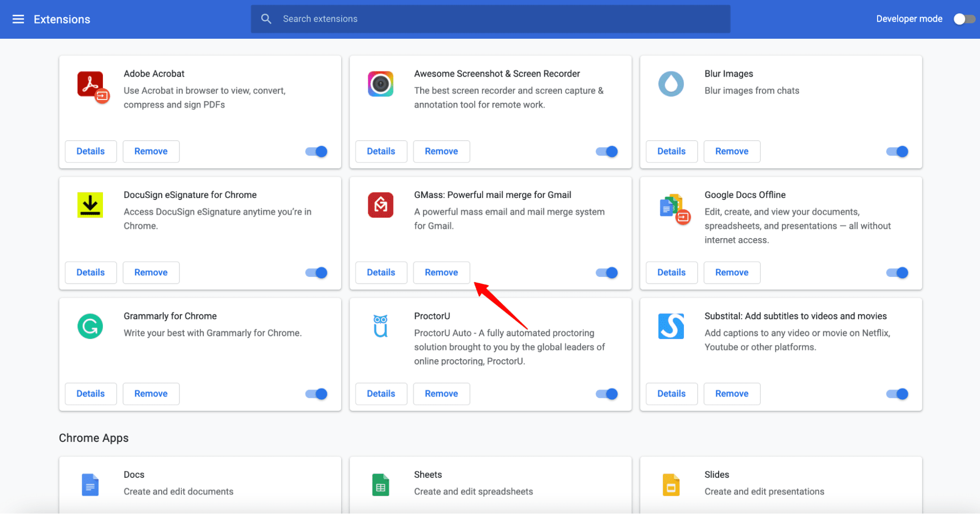This screenshot has height=514, width=980.
Task: Open Details for DocuSign eSignature
Action: (91, 273)
